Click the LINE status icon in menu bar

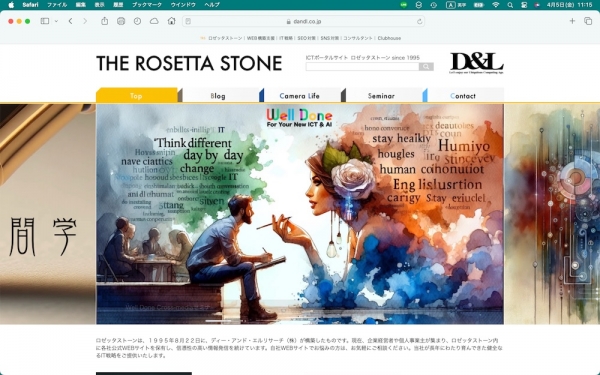(x=404, y=5)
